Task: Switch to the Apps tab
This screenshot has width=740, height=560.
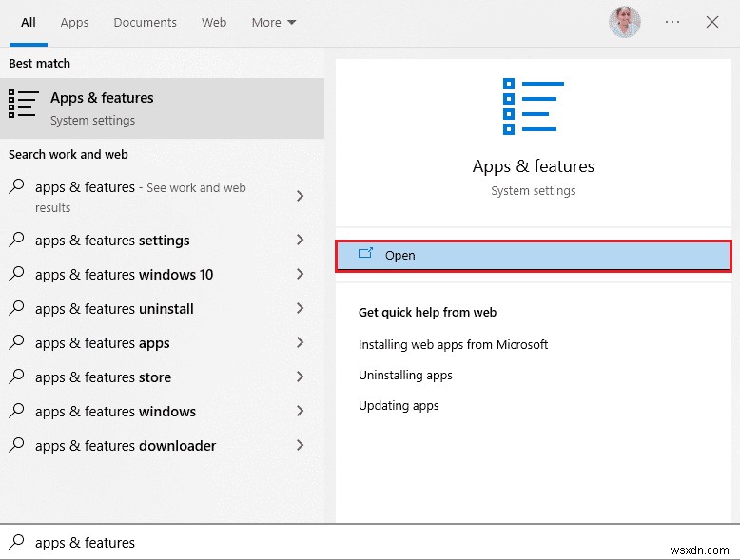Action: [x=74, y=22]
